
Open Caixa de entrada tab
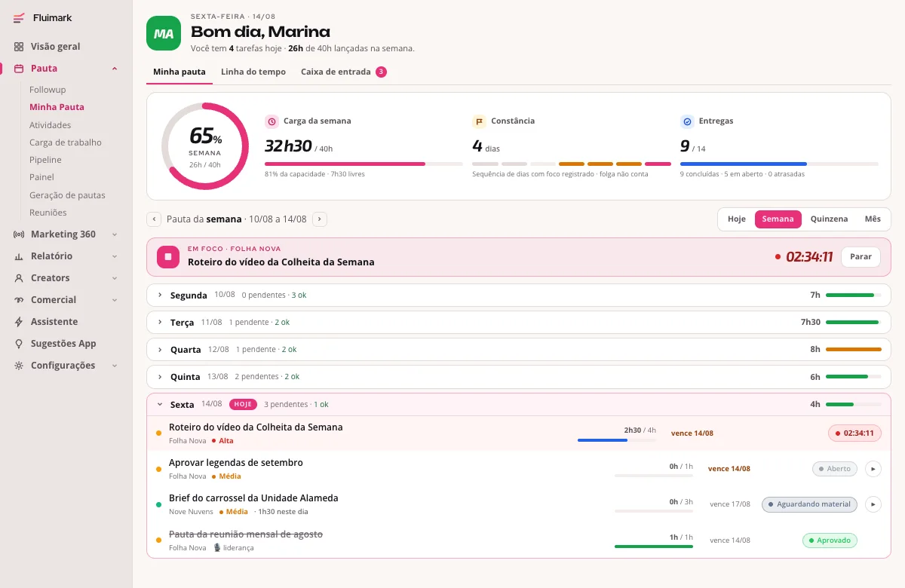344,72
